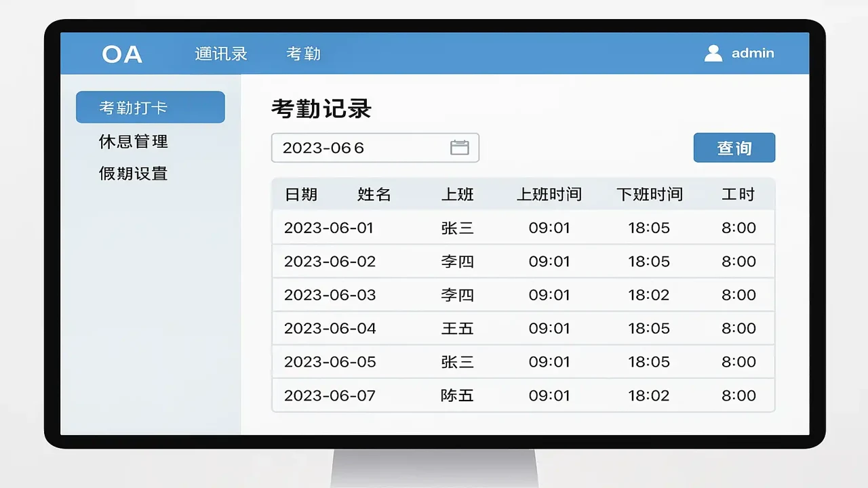Select the date cell 2023-06-05
The width and height of the screenshot is (868, 488).
coord(330,362)
